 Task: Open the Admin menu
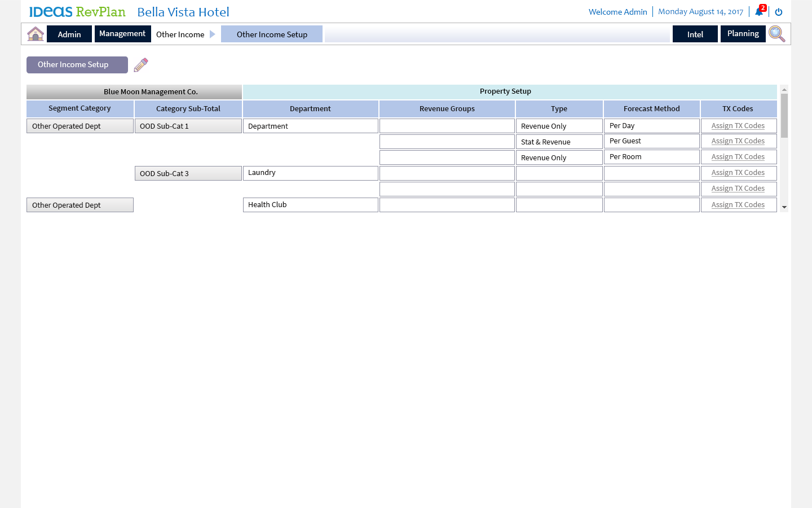69,34
